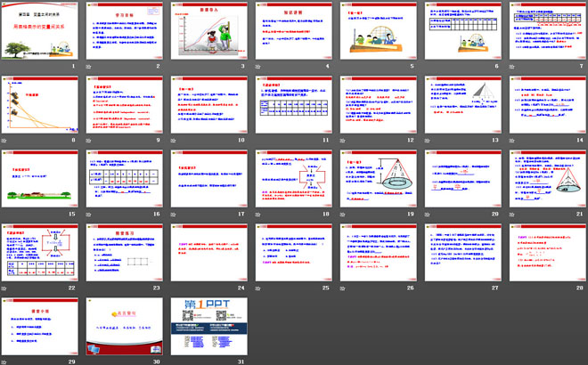
Task: Click the animation star under slide 26
Action: [343, 288]
